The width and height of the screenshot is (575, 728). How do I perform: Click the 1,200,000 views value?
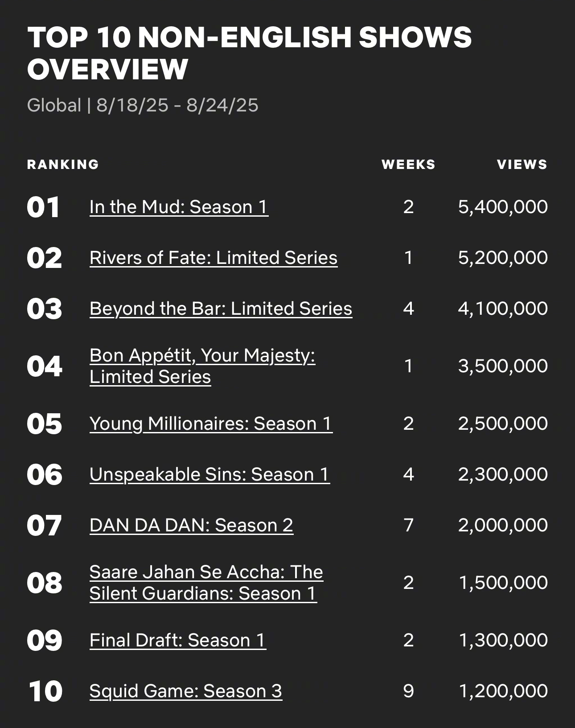click(503, 691)
